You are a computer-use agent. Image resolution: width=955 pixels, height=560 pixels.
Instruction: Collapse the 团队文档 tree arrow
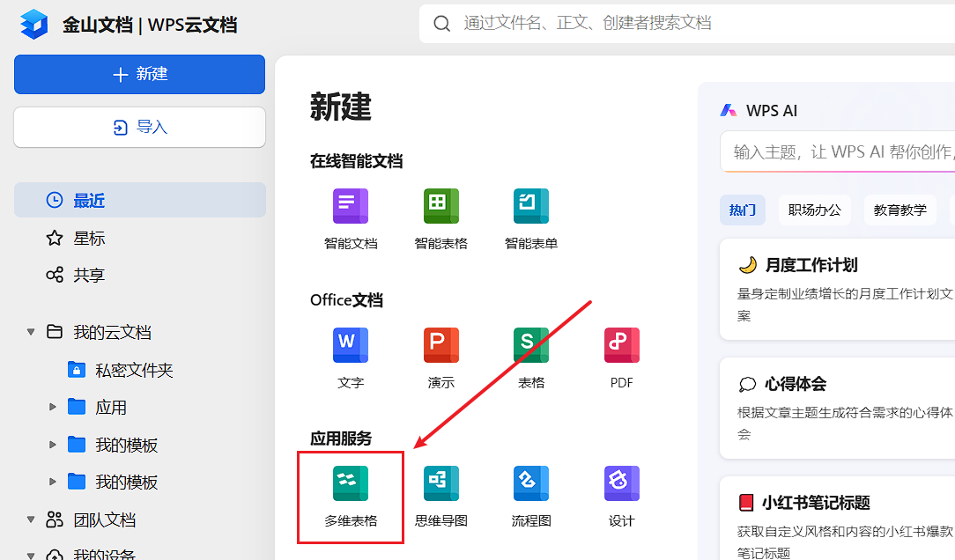31,519
